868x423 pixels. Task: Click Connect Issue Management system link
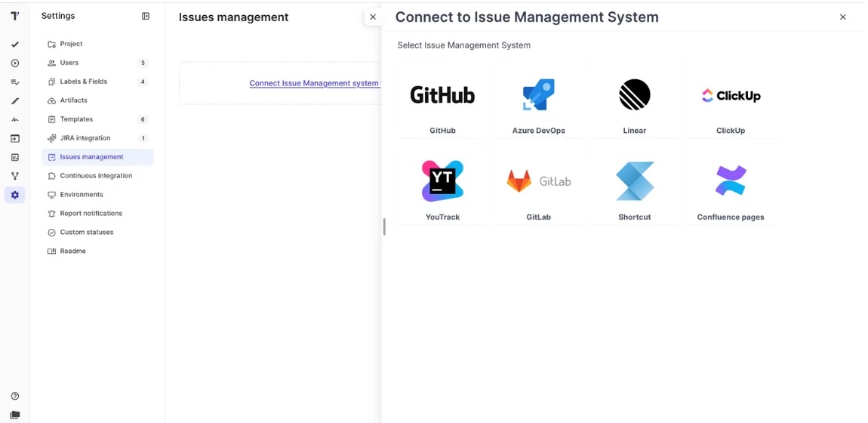pos(315,84)
